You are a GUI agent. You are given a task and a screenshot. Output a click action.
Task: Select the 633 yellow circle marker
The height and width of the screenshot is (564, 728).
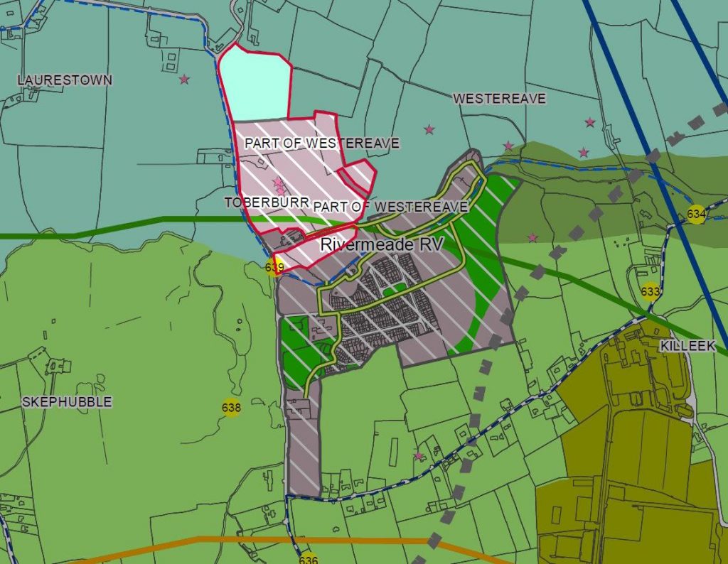click(x=650, y=292)
